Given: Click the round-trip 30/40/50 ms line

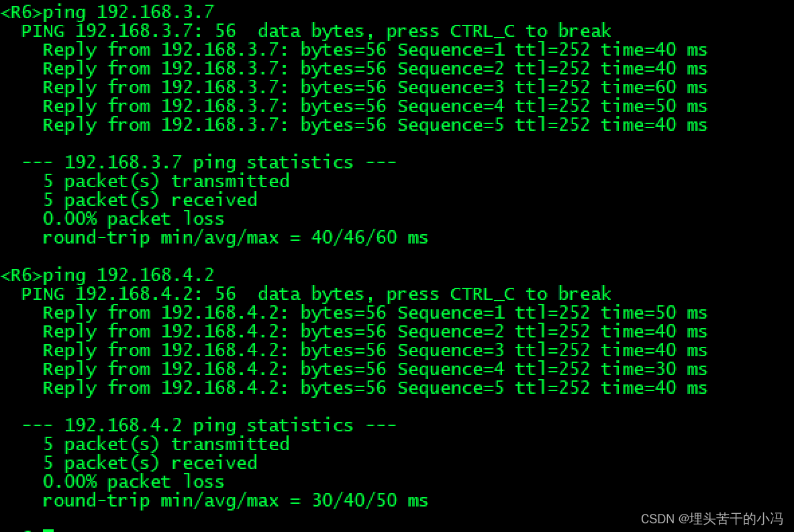Looking at the screenshot, I should tap(236, 501).
